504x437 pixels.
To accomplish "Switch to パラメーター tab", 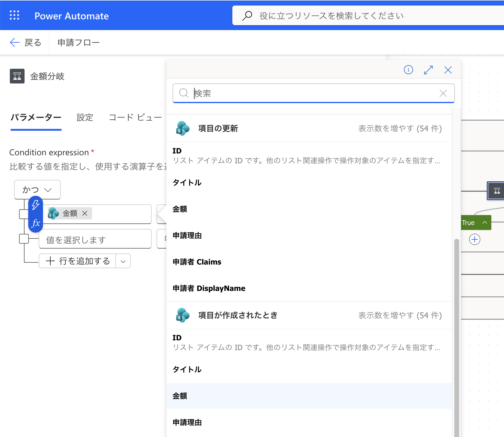I will pyautogui.click(x=36, y=118).
